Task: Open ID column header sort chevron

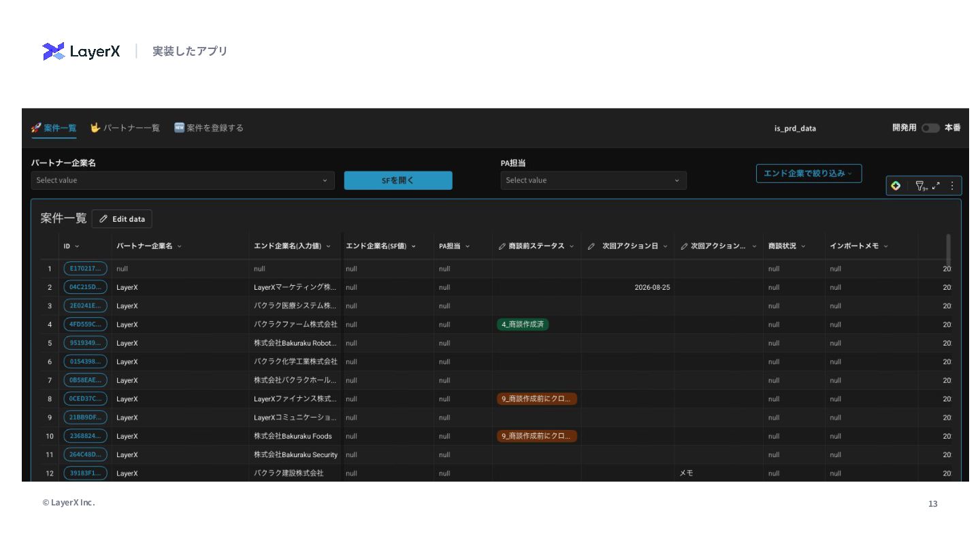Action: (x=77, y=246)
